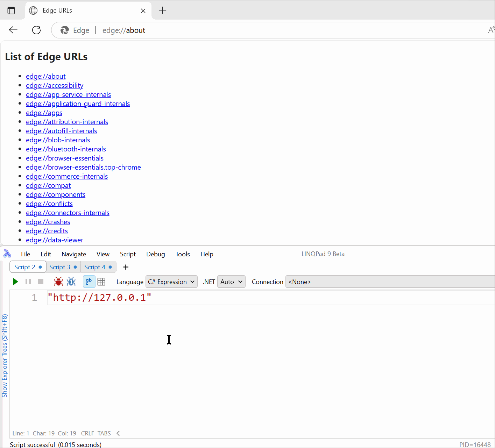Open the edge://app-service-internals link
495x448 pixels.
click(69, 94)
